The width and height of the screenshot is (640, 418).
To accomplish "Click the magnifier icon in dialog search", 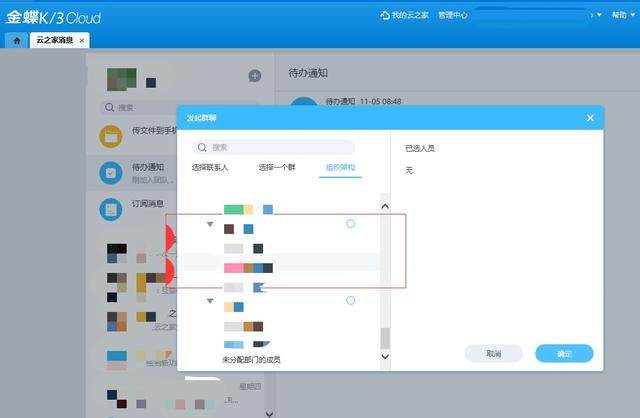I will (202, 147).
